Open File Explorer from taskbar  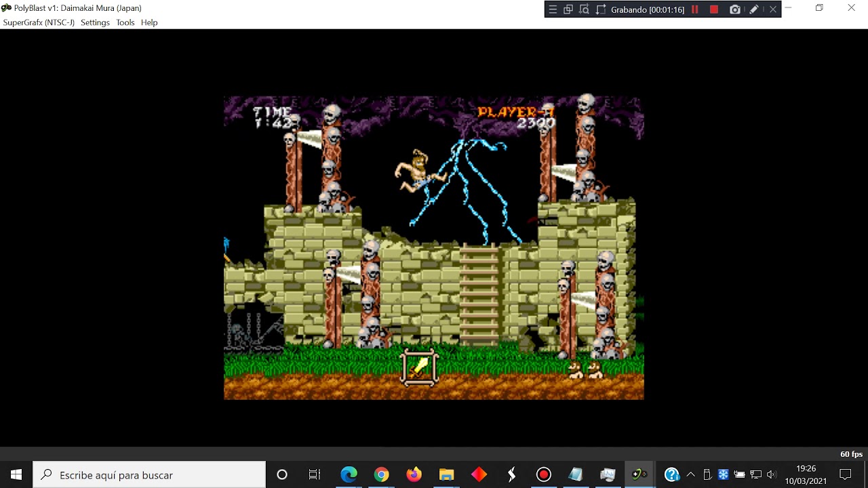tap(446, 474)
